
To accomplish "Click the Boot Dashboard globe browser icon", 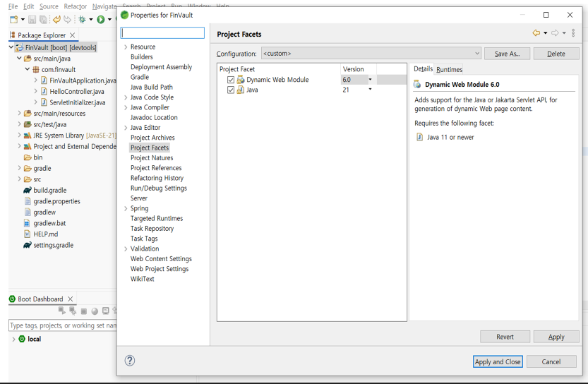I will [95, 311].
